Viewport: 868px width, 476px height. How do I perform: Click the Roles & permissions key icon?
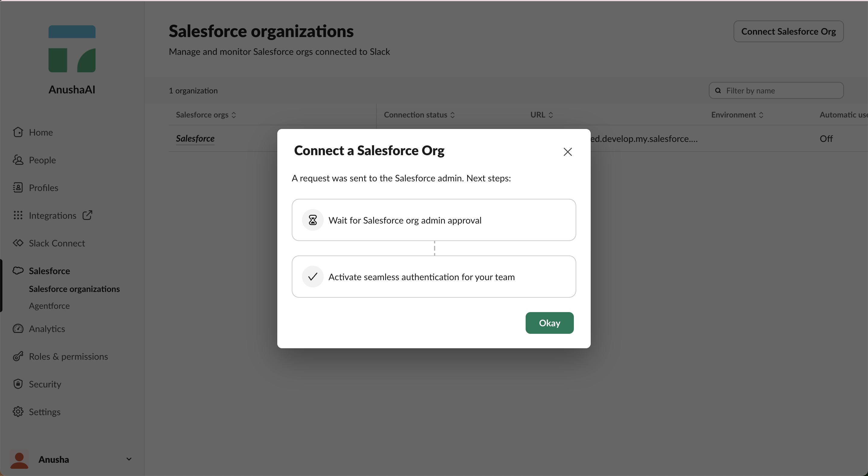[18, 356]
